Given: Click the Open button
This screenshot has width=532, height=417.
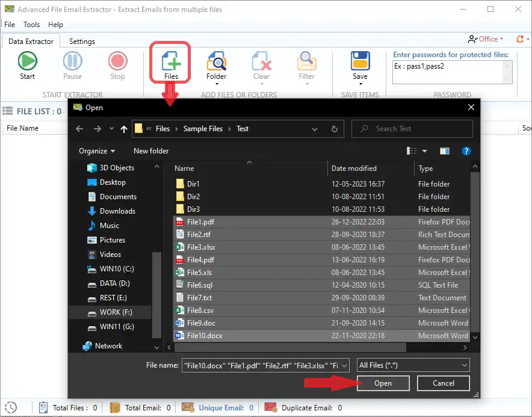Looking at the screenshot, I should (383, 383).
